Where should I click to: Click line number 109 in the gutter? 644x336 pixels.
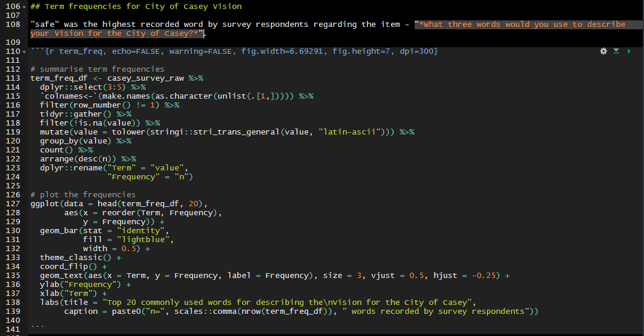(13, 42)
